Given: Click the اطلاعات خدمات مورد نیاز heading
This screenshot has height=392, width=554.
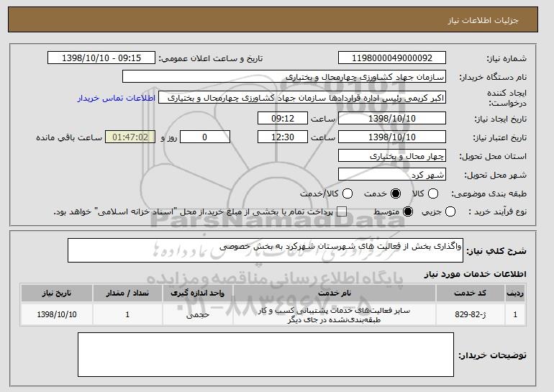Looking at the screenshot, I should (475, 274).
